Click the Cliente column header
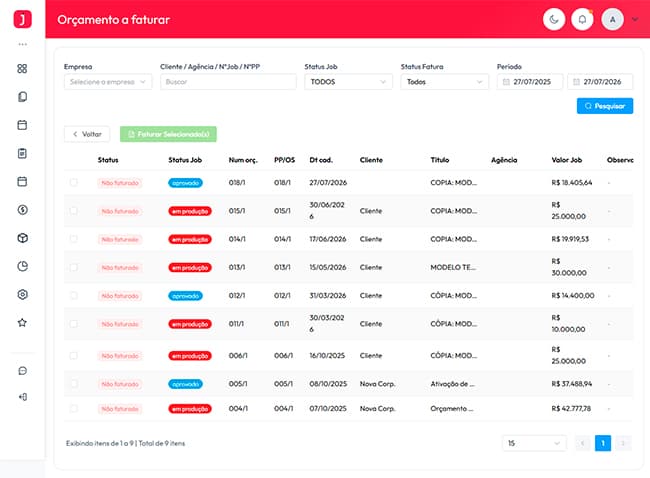This screenshot has width=650, height=478. 371,160
